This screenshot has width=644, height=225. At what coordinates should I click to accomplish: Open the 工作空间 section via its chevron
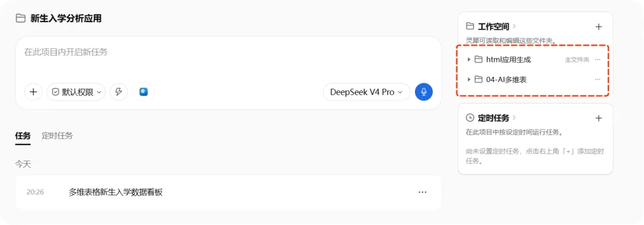[x=514, y=27]
